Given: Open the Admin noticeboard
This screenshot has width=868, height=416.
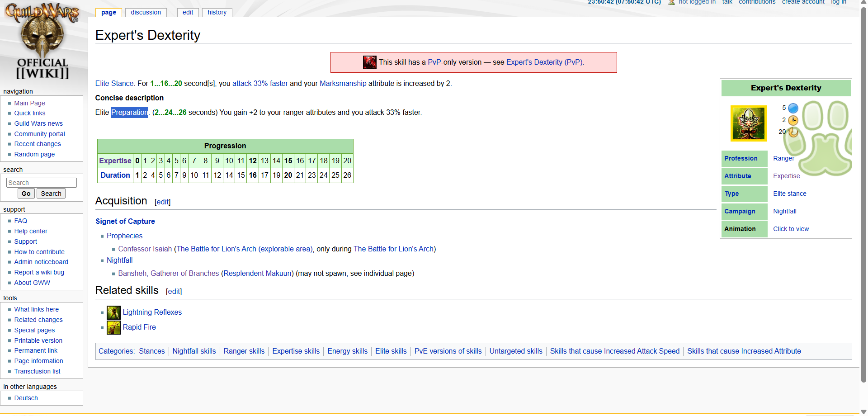Looking at the screenshot, I should point(41,262).
